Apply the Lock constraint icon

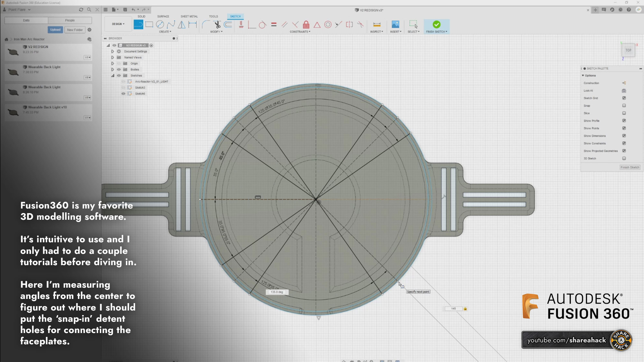306,24
